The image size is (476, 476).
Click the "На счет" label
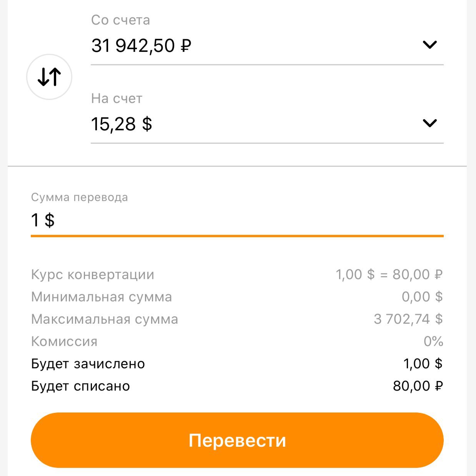click(x=117, y=98)
